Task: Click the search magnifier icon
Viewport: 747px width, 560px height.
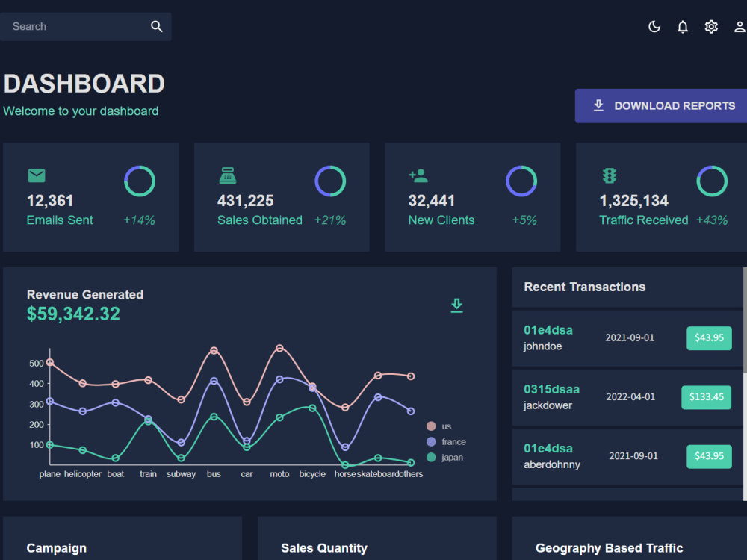Action: tap(157, 27)
